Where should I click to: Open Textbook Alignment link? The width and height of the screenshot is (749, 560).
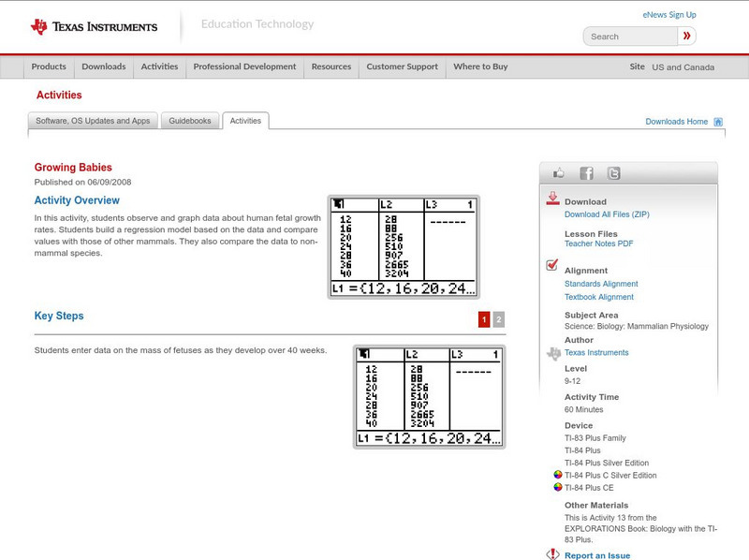[599, 297]
